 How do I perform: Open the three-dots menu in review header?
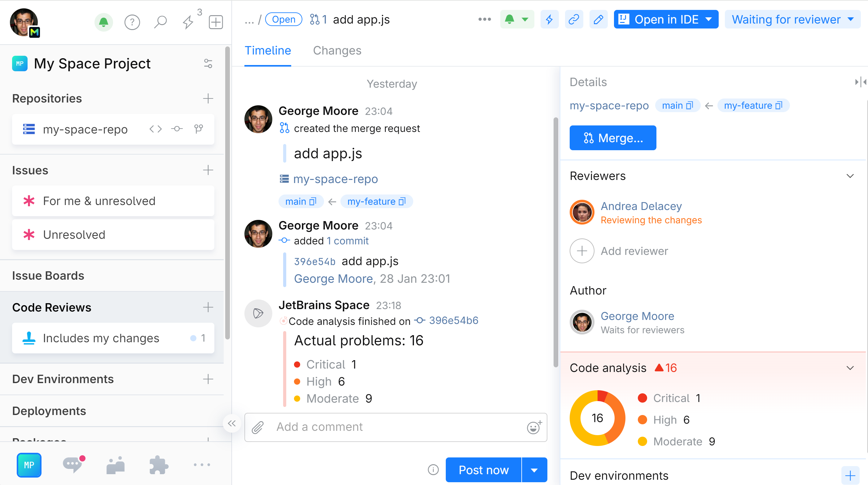(484, 19)
